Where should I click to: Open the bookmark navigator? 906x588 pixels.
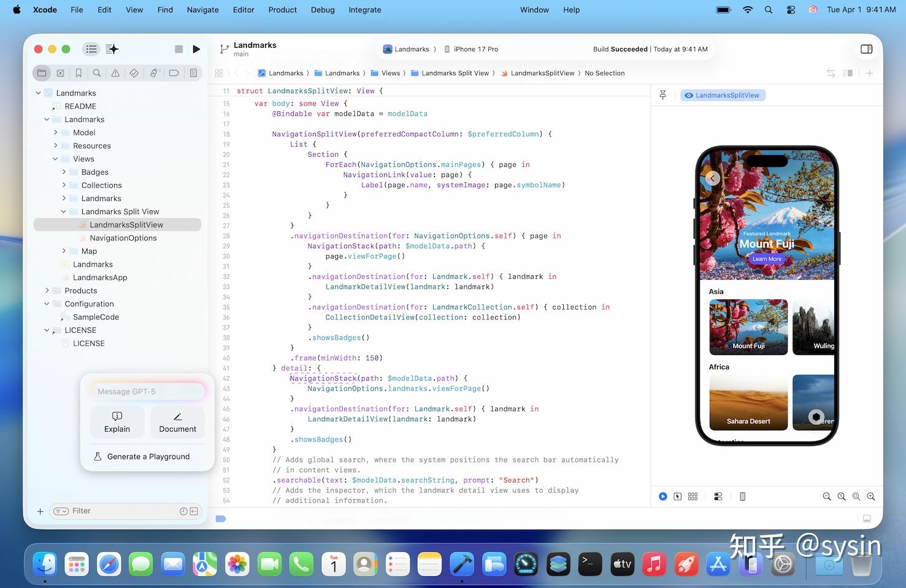tap(79, 72)
